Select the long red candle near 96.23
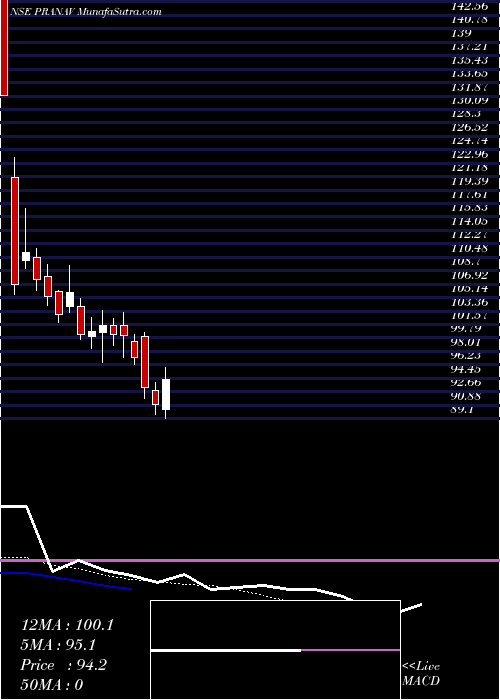Screen dimensions: 500x700 pyautogui.click(x=145, y=362)
